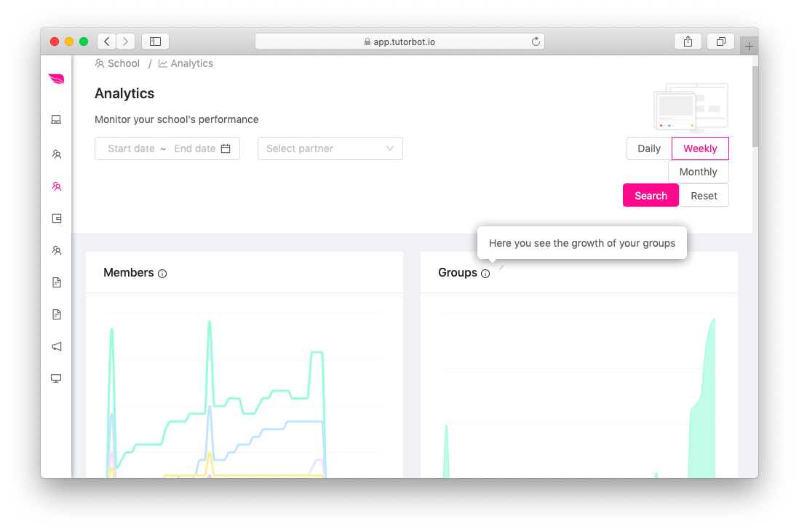Viewport: 799px width, 532px height.
Task: Open the highlighted pink people icon in sidebar
Action: [57, 186]
